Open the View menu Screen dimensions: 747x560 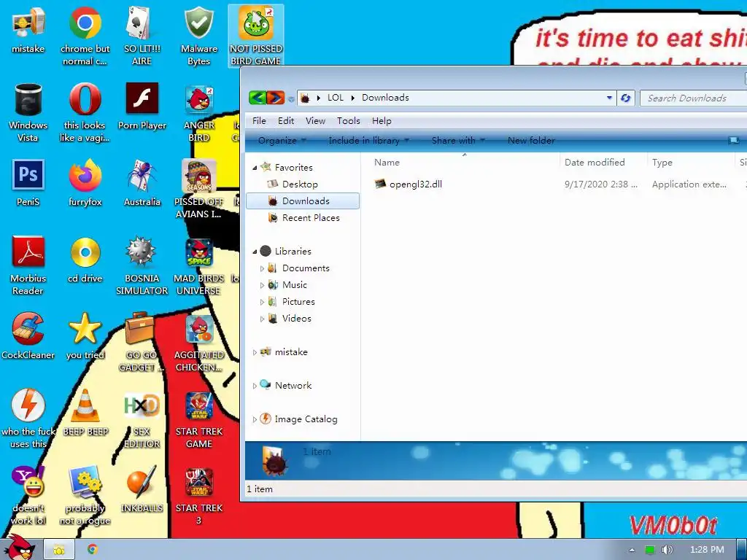coord(315,121)
